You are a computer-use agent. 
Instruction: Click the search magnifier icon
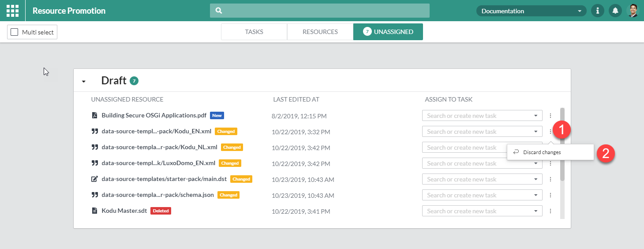(x=219, y=11)
